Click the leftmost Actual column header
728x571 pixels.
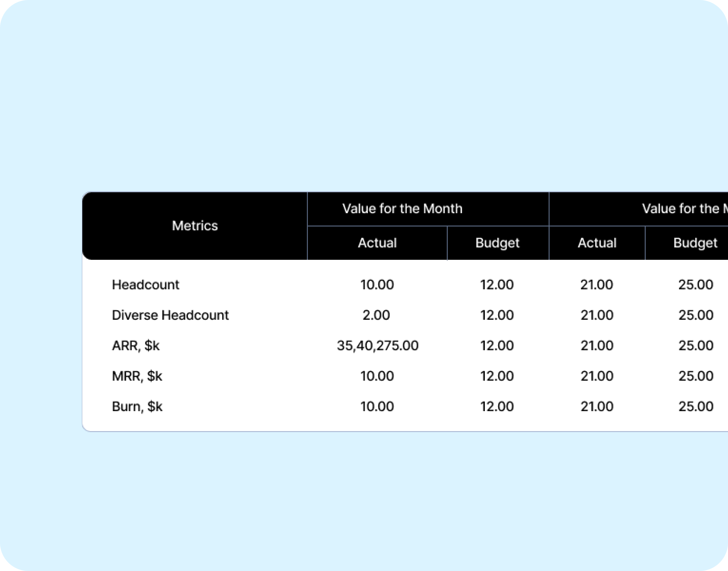pos(377,243)
